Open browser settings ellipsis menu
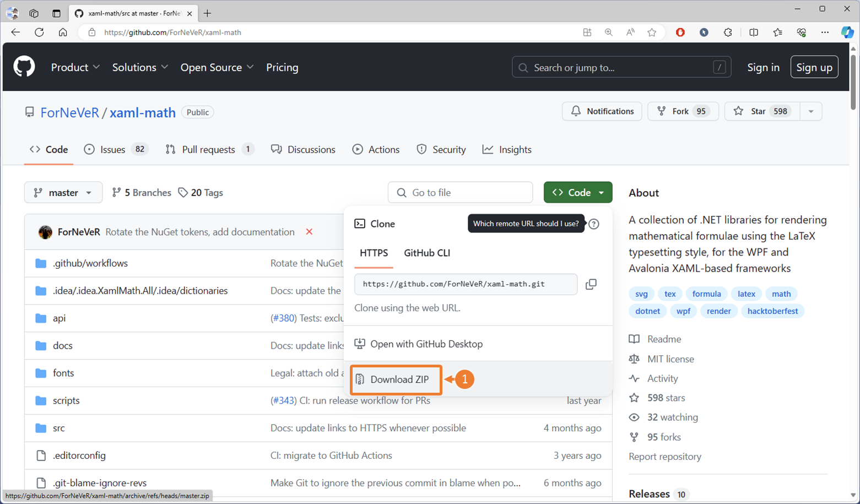860x504 pixels. pos(825,32)
